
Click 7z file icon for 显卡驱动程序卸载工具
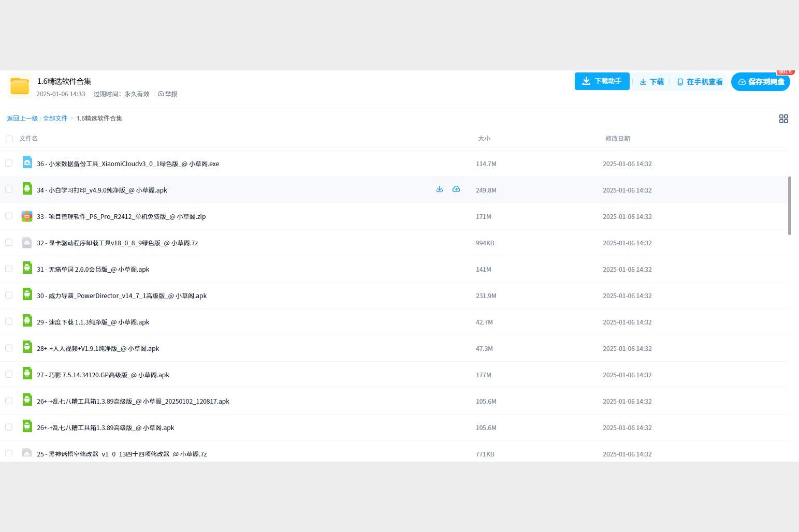[27, 242]
